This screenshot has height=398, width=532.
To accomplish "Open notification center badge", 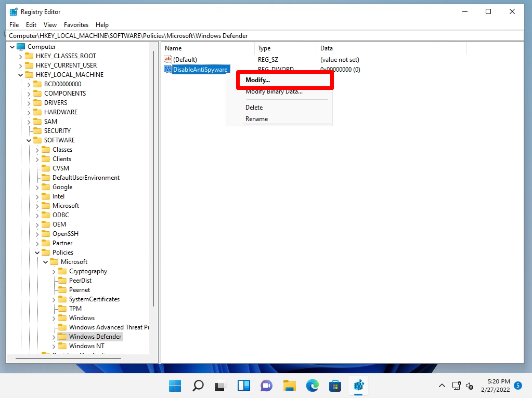I will click(518, 386).
